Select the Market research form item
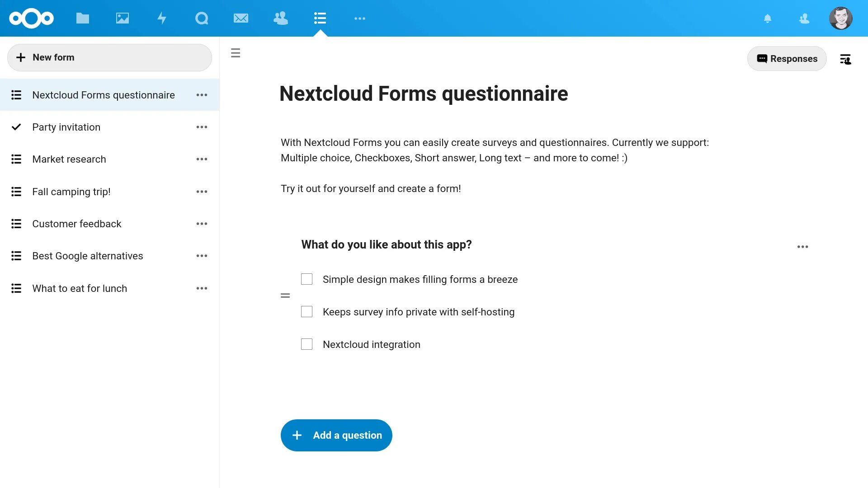The image size is (868, 488). (x=69, y=159)
